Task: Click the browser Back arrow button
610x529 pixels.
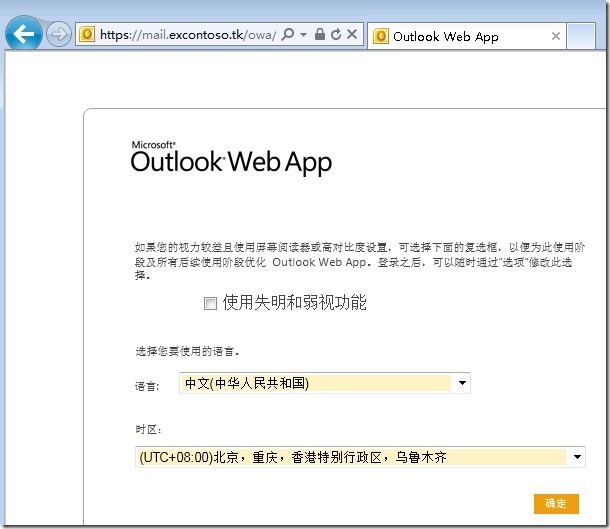Action: click(22, 34)
